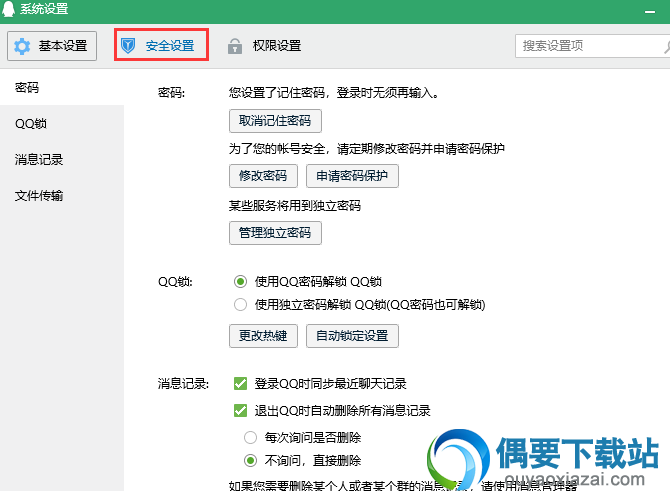Switch to the 安全设置 tab
The width and height of the screenshot is (670, 491).
[161, 45]
